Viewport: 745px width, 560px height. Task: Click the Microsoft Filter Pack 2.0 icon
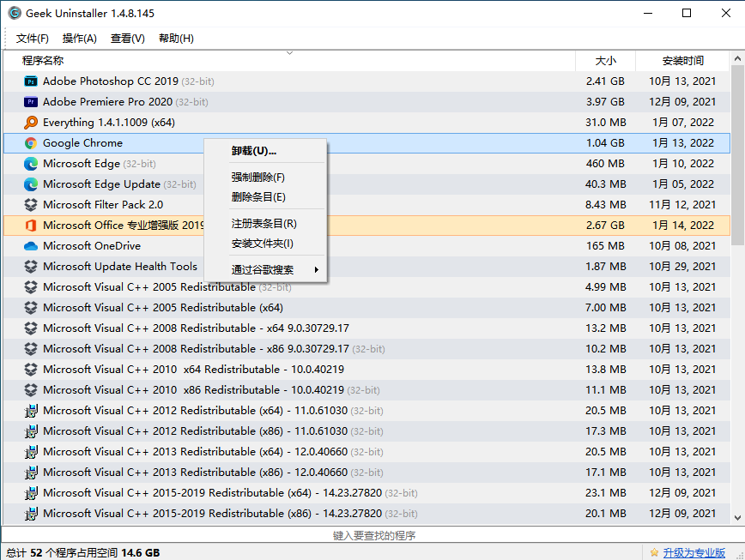pos(31,205)
